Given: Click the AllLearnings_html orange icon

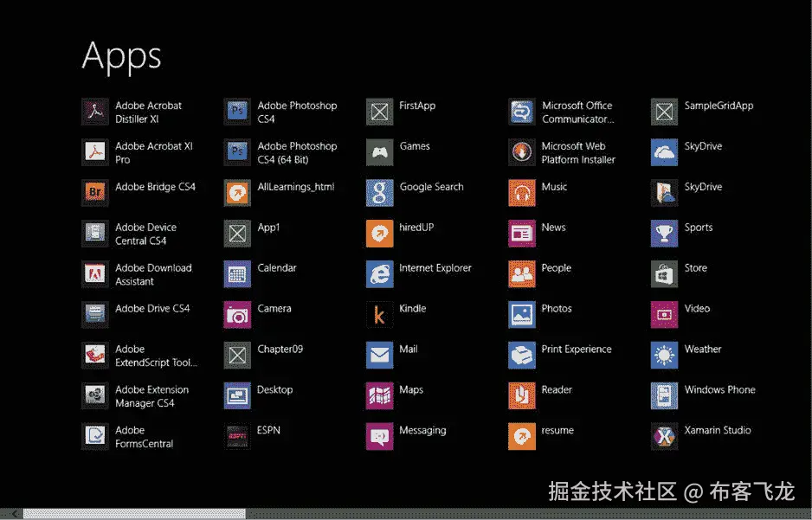Looking at the screenshot, I should [237, 193].
